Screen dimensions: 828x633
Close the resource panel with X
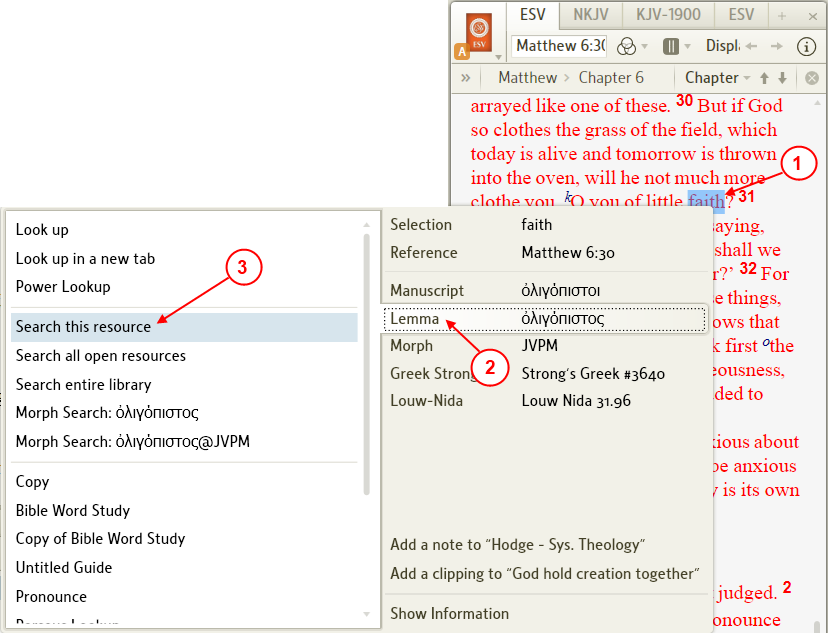[x=813, y=17]
